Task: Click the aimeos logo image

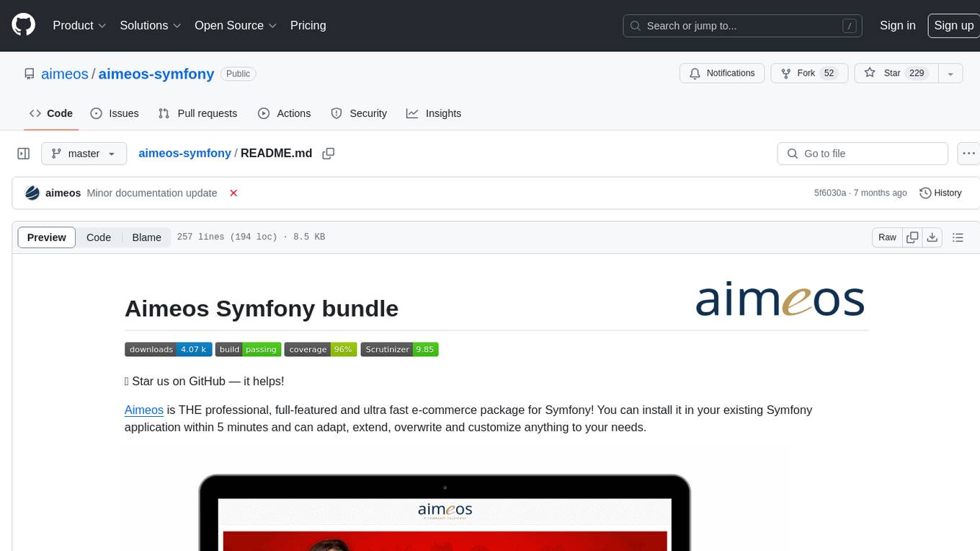Action: point(780,299)
